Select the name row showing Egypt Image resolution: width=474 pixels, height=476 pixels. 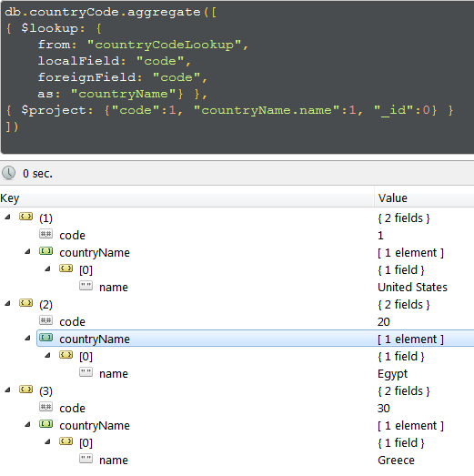[x=237, y=373]
